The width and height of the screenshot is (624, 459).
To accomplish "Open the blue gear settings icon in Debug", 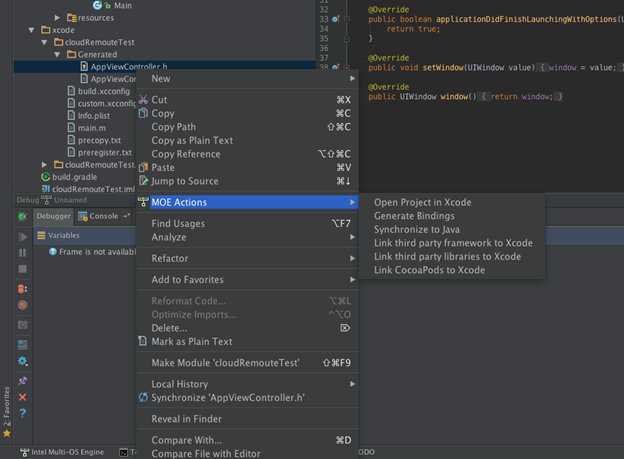I will 23,361.
